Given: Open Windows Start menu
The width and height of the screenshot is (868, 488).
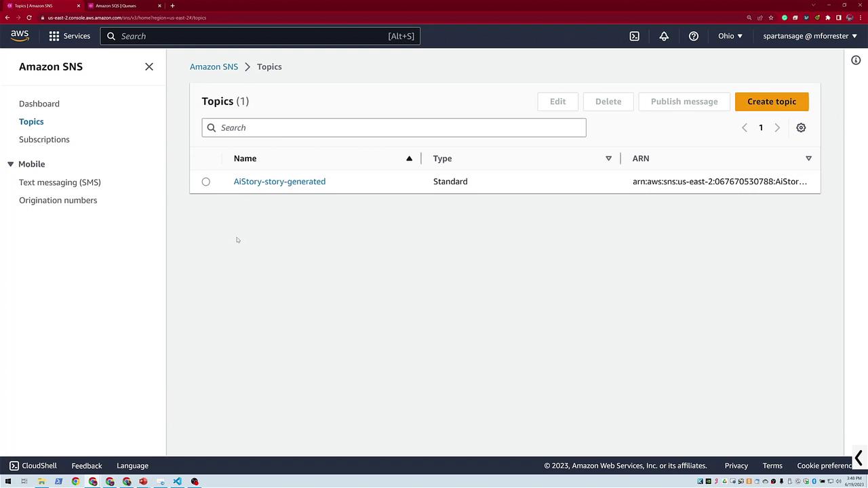Looking at the screenshot, I should (8, 481).
